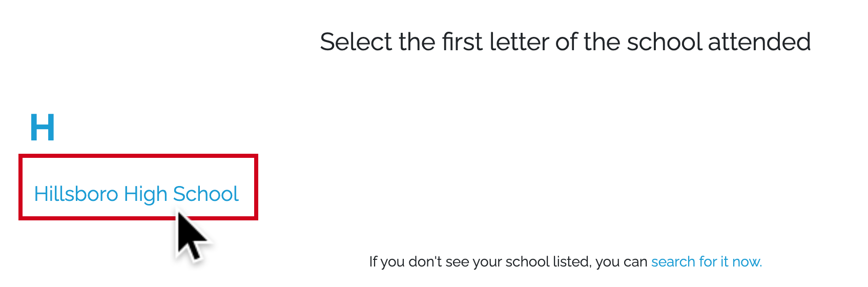The image size is (868, 287).
Task: Click the black arrow cursor graphic
Action: [x=191, y=236]
